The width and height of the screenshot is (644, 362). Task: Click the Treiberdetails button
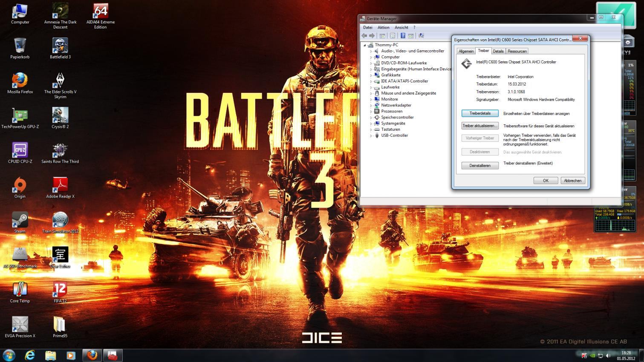click(x=480, y=113)
